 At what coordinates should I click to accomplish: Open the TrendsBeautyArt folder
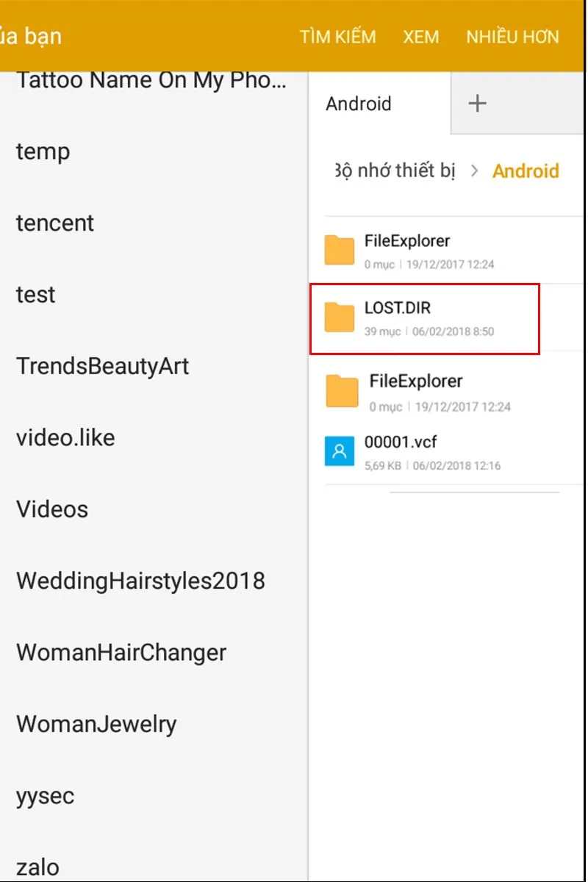tap(102, 366)
